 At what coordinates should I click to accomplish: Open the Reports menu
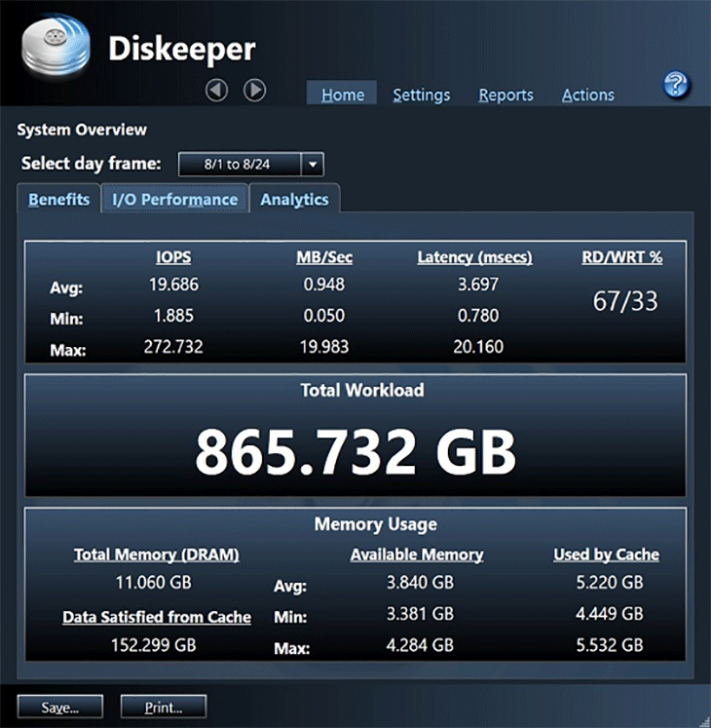pyautogui.click(x=505, y=95)
